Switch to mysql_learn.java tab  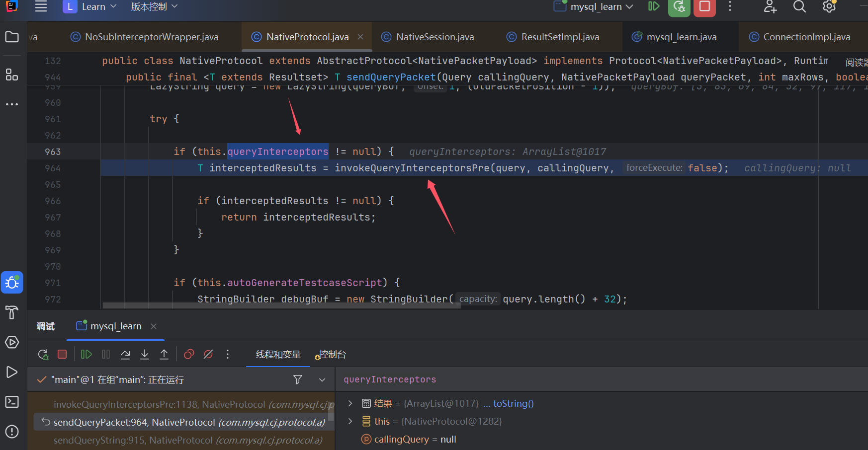pos(675,37)
